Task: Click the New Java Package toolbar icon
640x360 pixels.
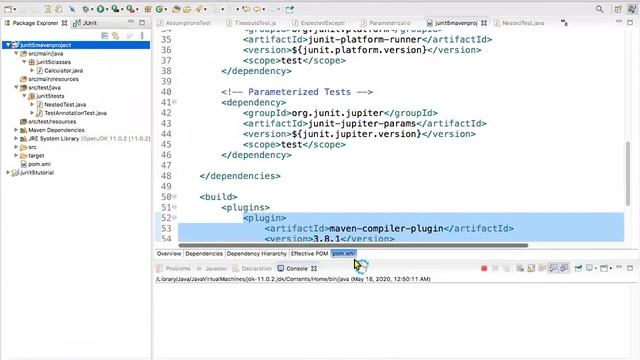Action: tap(148, 9)
